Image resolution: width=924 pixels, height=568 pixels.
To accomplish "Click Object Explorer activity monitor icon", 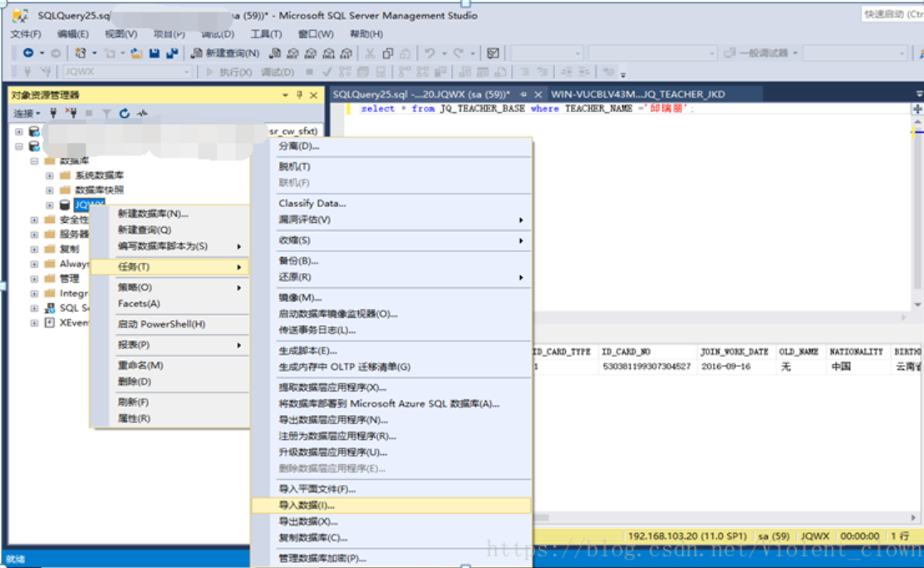I will tap(142, 113).
